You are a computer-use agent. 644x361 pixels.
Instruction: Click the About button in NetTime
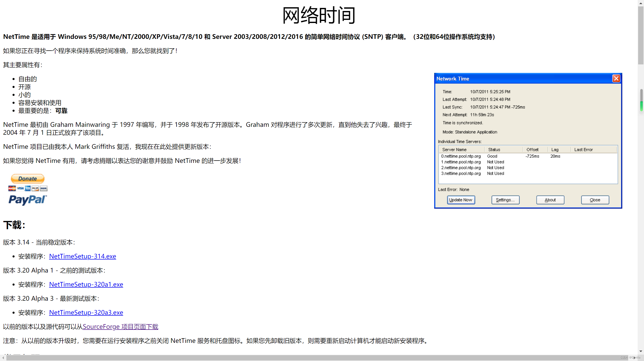(550, 200)
